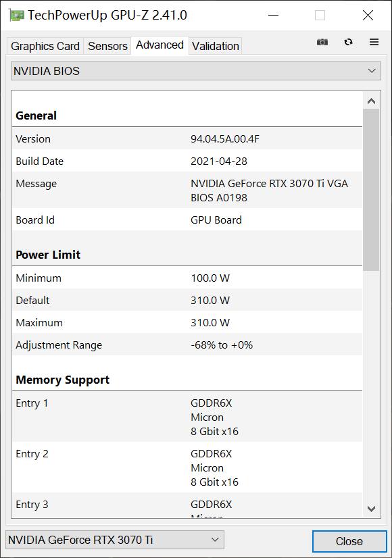Image resolution: width=392 pixels, height=558 pixels.
Task: Click the scrollbar up arrow
Action: (x=371, y=99)
